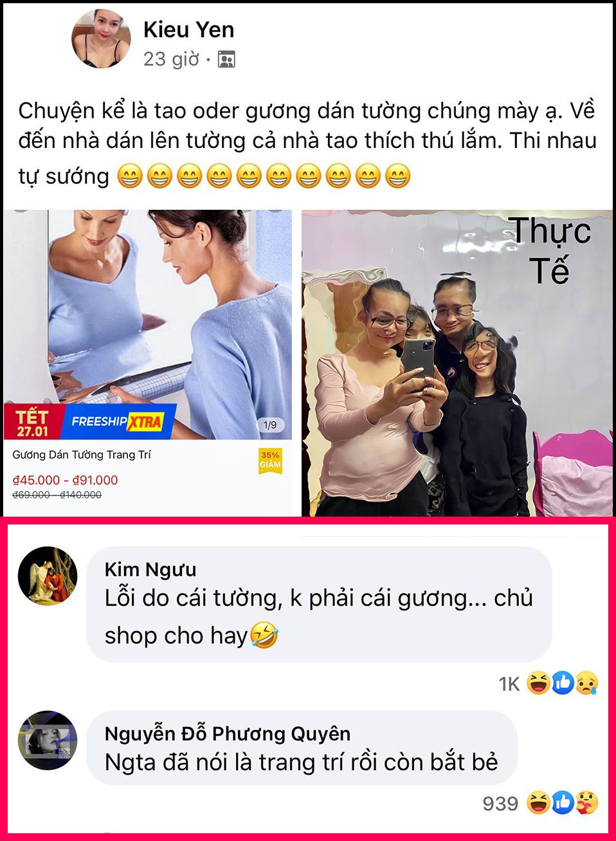
Task: Click the 35% GIẢM discount badge
Action: tap(270, 461)
